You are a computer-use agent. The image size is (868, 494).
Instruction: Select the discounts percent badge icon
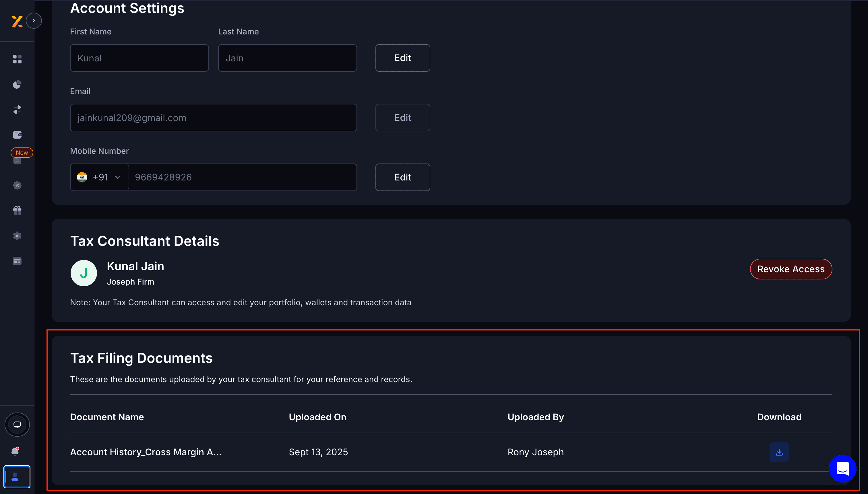[17, 185]
